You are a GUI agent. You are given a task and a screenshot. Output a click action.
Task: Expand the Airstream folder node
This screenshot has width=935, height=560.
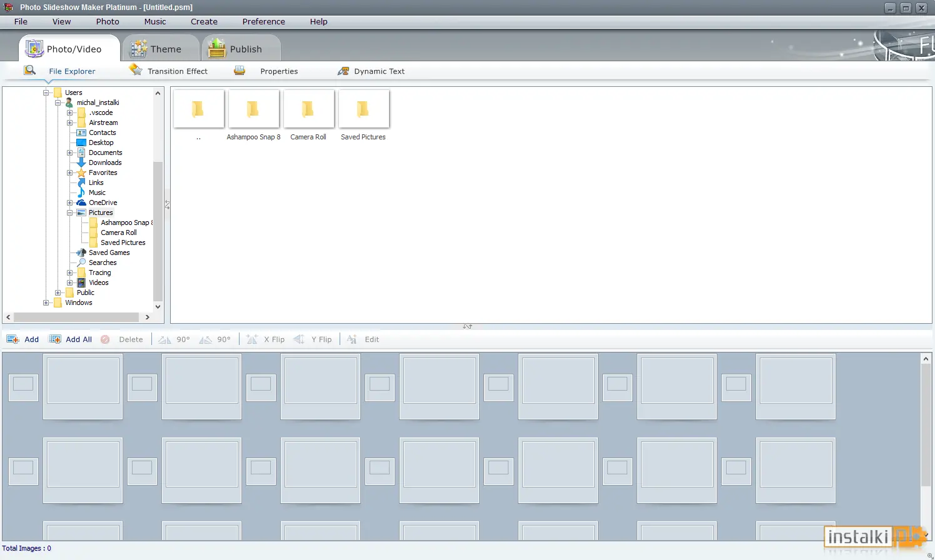[x=70, y=122]
